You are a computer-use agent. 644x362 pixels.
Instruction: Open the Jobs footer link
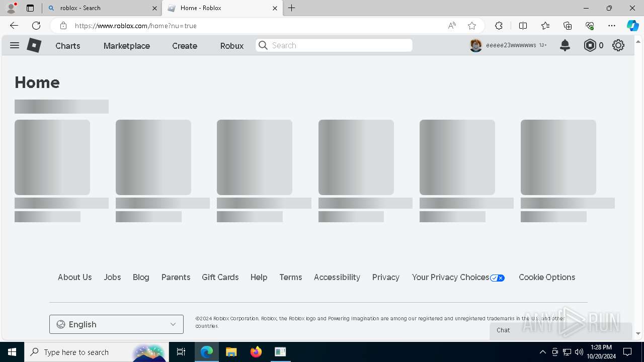[112, 277]
